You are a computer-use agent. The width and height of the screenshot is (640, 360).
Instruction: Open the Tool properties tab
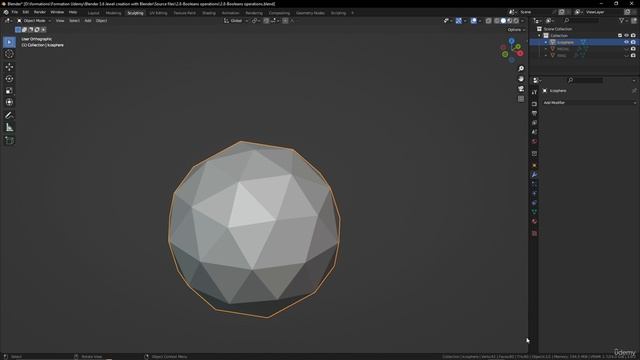534,93
